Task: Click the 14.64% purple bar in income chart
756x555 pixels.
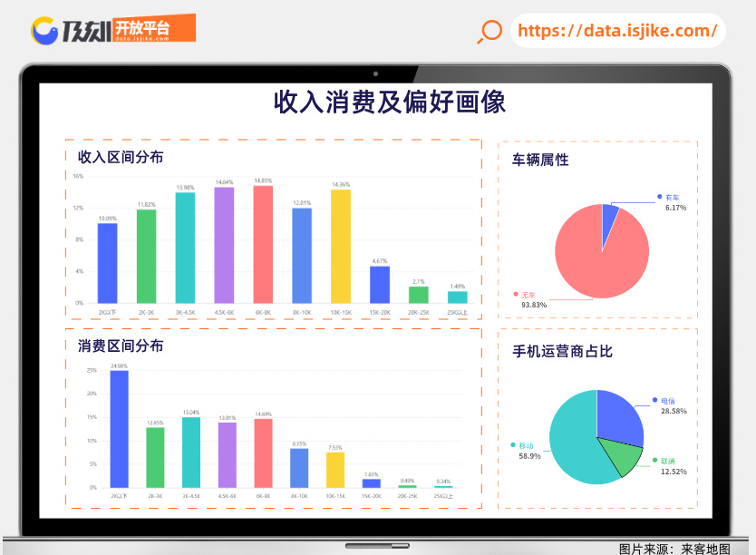Action: 224,245
